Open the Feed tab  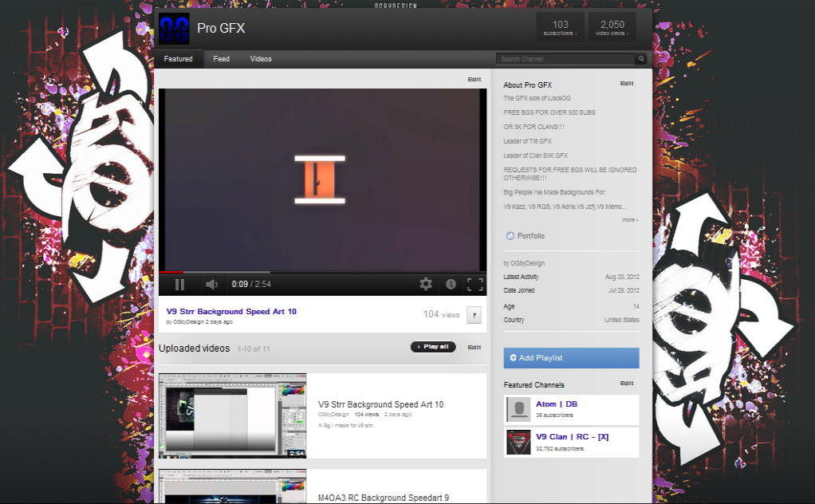point(222,59)
